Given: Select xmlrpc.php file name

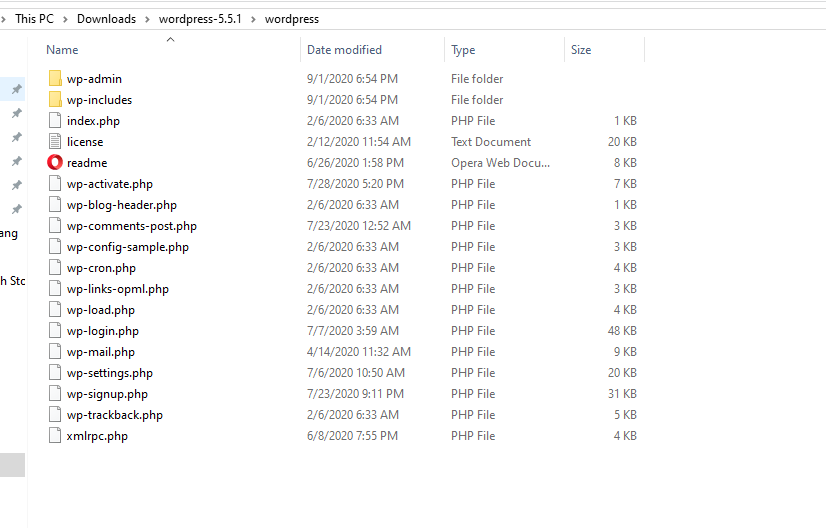Looking at the screenshot, I should point(97,436).
